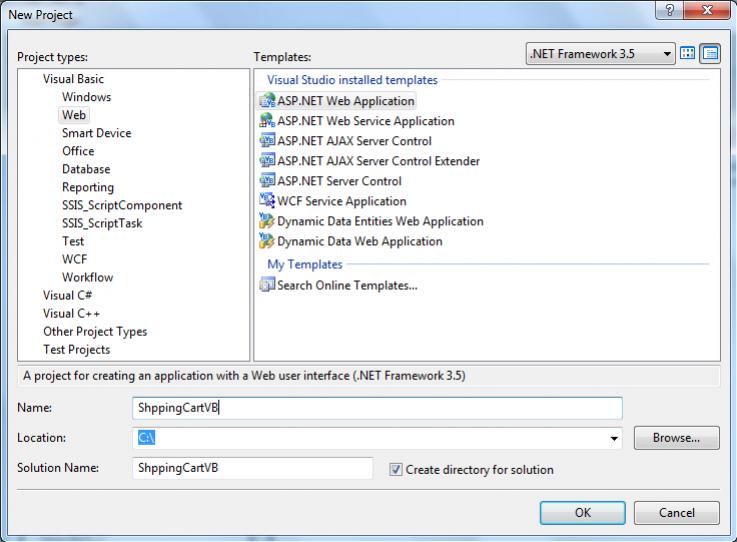Select Other Project Types node
Viewport: 737px width, 542px height.
pyautogui.click(x=95, y=331)
